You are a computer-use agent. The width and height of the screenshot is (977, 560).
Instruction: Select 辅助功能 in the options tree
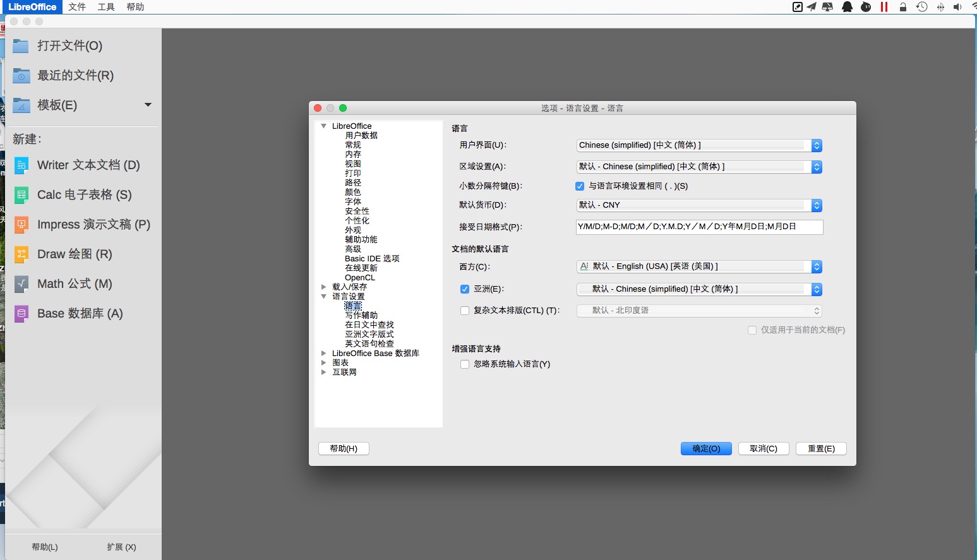(361, 240)
